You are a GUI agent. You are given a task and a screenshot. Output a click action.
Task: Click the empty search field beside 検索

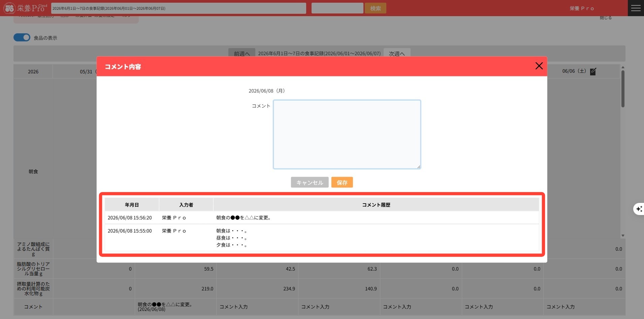337,8
